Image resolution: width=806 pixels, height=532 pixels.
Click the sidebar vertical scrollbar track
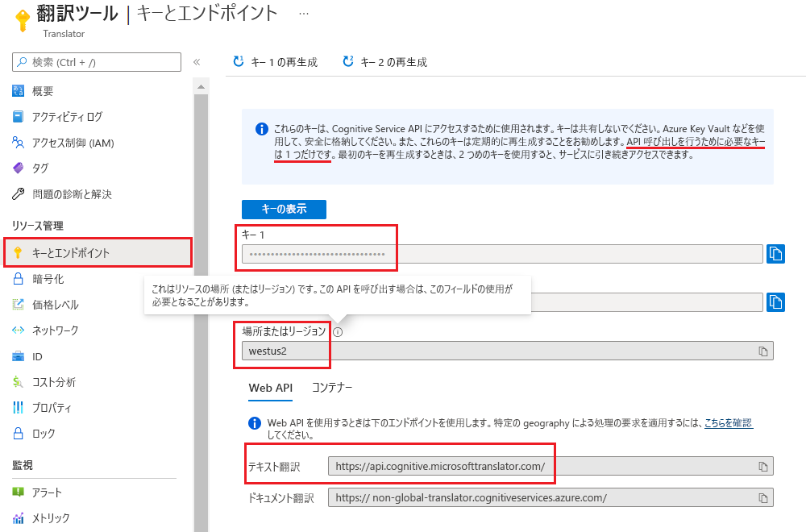201,312
